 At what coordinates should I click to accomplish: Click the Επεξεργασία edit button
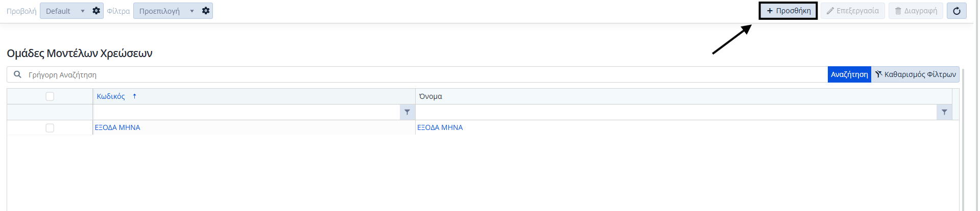point(852,11)
